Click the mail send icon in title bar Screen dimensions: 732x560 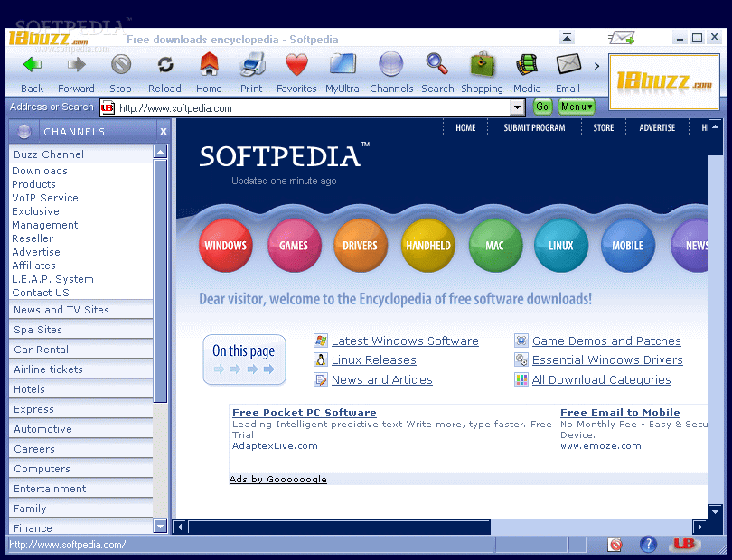tap(622, 37)
